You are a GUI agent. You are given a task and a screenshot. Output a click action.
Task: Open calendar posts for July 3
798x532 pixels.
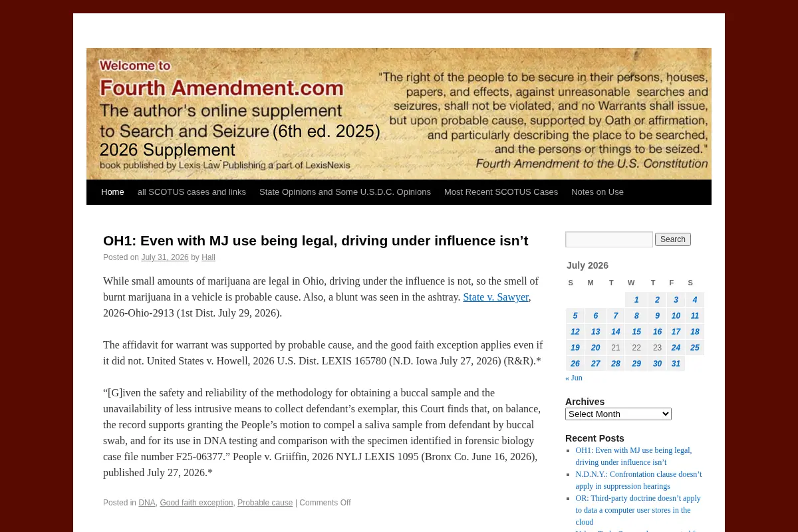[x=676, y=300]
